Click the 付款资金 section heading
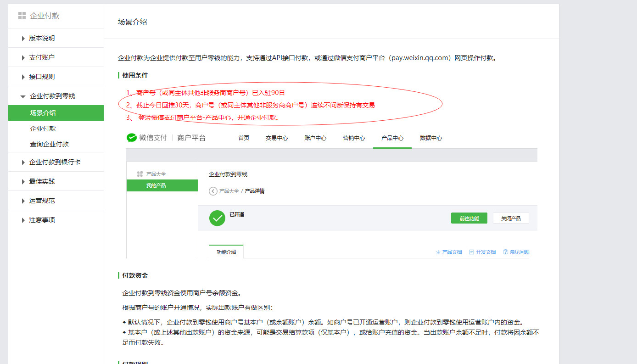The width and height of the screenshot is (637, 364). click(135, 275)
